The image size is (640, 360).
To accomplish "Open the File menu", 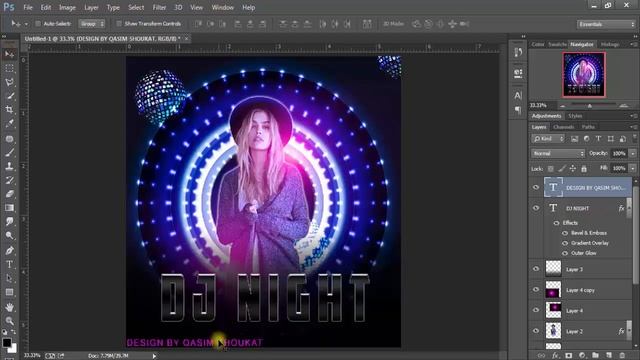I will [28, 7].
